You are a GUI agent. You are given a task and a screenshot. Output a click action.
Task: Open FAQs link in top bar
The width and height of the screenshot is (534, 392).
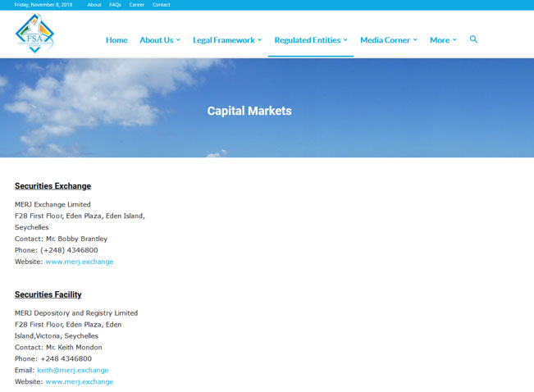(x=115, y=5)
